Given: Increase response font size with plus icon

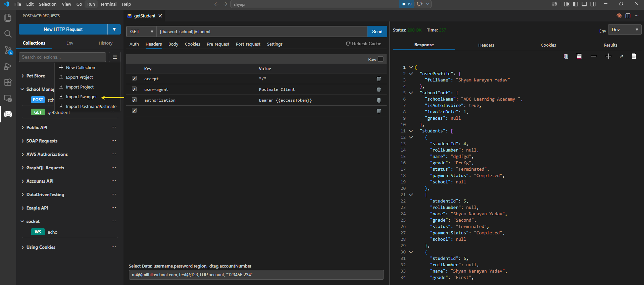Looking at the screenshot, I should click(608, 56).
